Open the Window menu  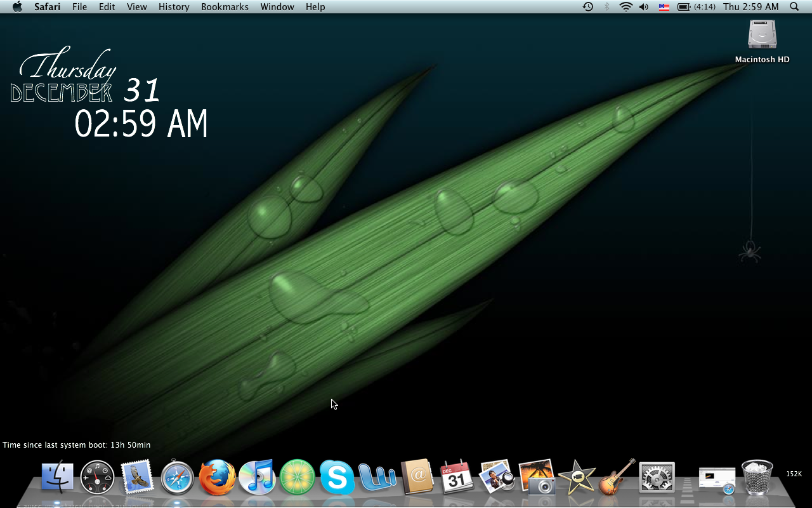277,7
